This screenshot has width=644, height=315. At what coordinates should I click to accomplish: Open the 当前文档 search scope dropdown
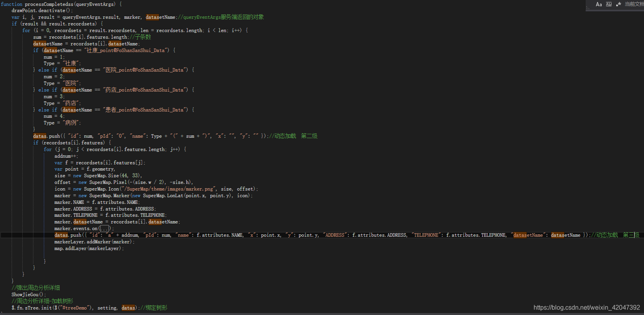[634, 4]
